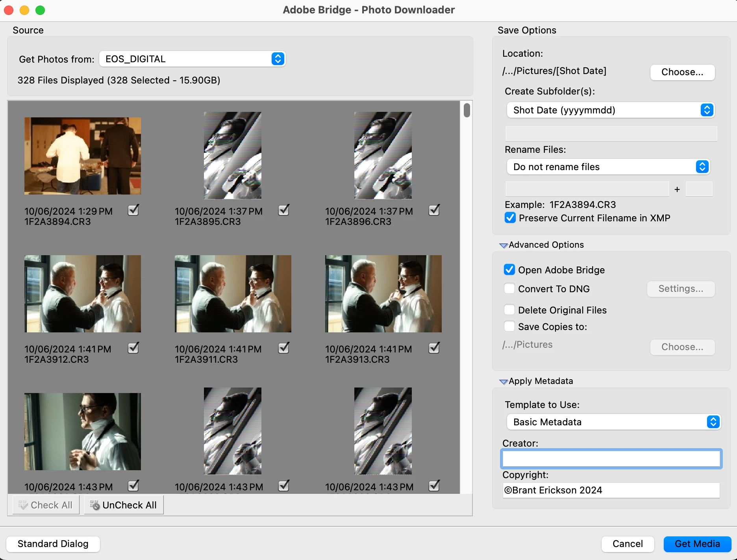
Task: Click Get Media to import photos
Action: [697, 544]
